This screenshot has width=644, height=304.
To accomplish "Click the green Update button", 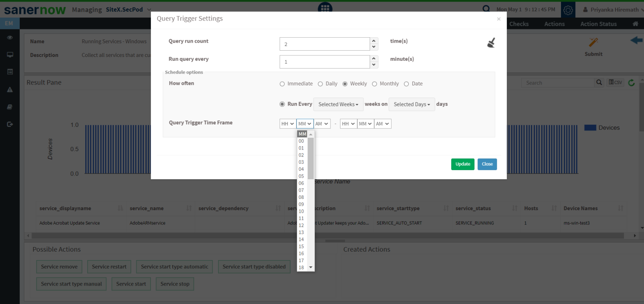I will point(463,164).
